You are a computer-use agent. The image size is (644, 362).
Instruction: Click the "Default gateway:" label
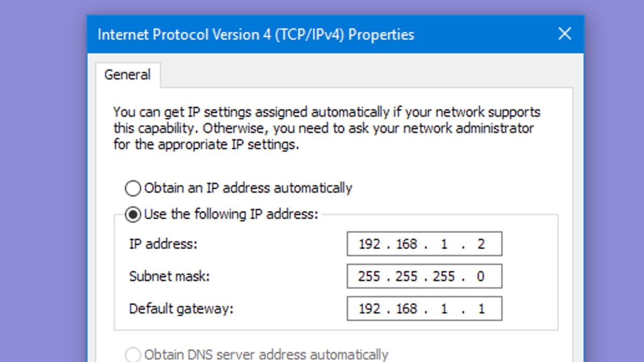pos(181,309)
